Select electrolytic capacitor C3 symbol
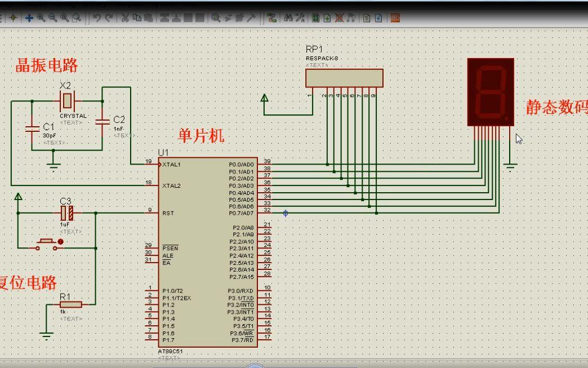Image resolution: width=588 pixels, height=368 pixels. (x=67, y=213)
